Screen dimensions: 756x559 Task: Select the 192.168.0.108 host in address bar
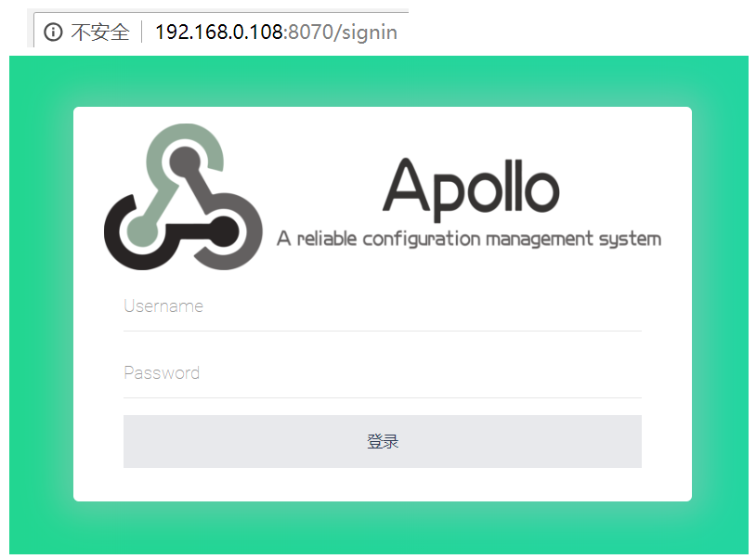click(219, 32)
